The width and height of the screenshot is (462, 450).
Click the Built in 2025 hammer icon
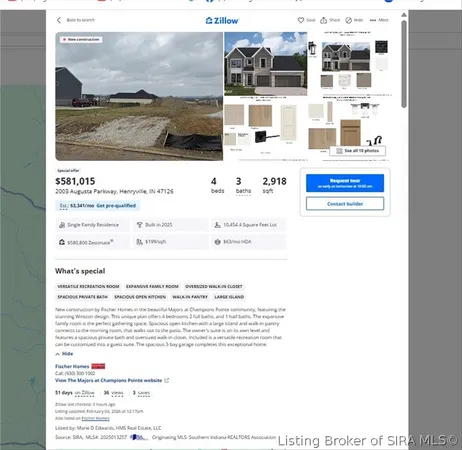click(x=140, y=225)
